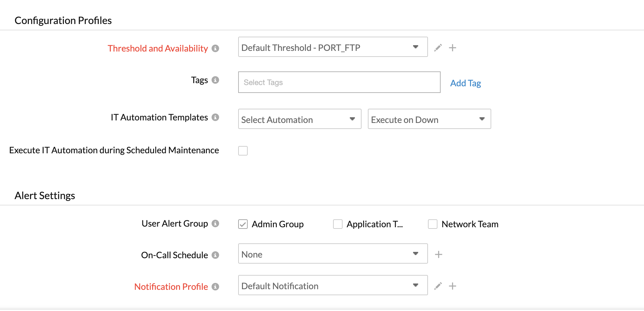644x311 pixels.
Task: Open the Execute on Down dropdown
Action: (x=429, y=119)
